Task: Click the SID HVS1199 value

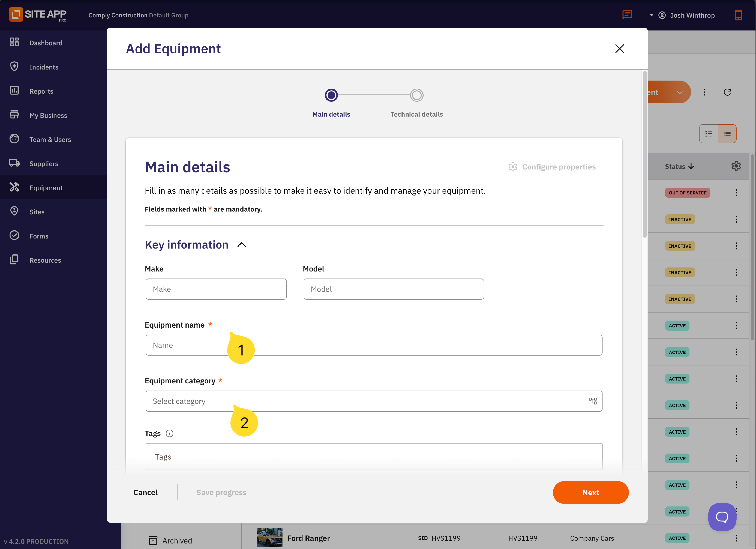Action: pyautogui.click(x=439, y=538)
